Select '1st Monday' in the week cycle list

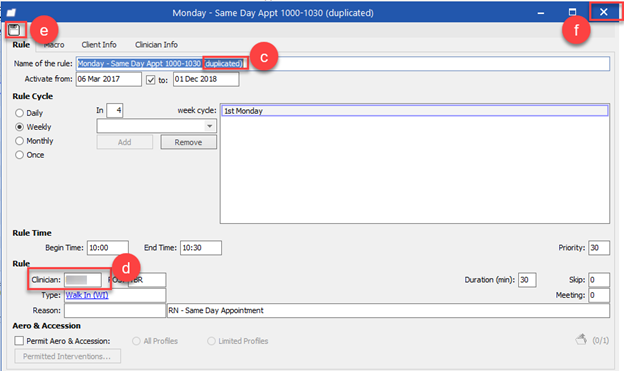[415, 111]
